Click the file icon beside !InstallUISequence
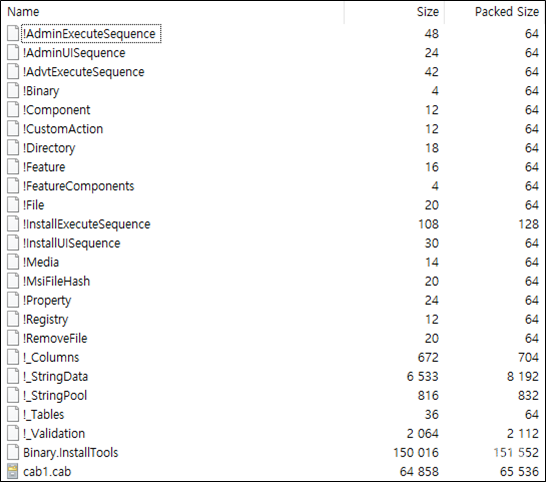Screen dimensions: 546x482 (13, 243)
